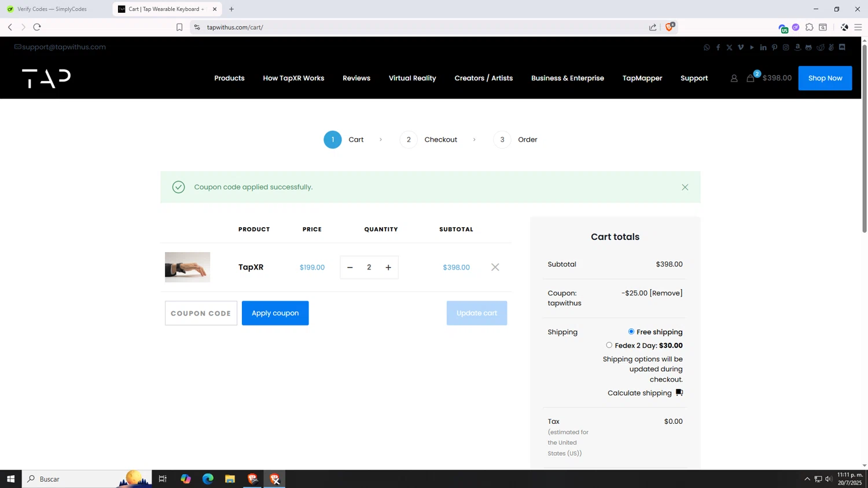Dismiss the coupon applied success notice
The width and height of the screenshot is (868, 488).
click(685, 187)
